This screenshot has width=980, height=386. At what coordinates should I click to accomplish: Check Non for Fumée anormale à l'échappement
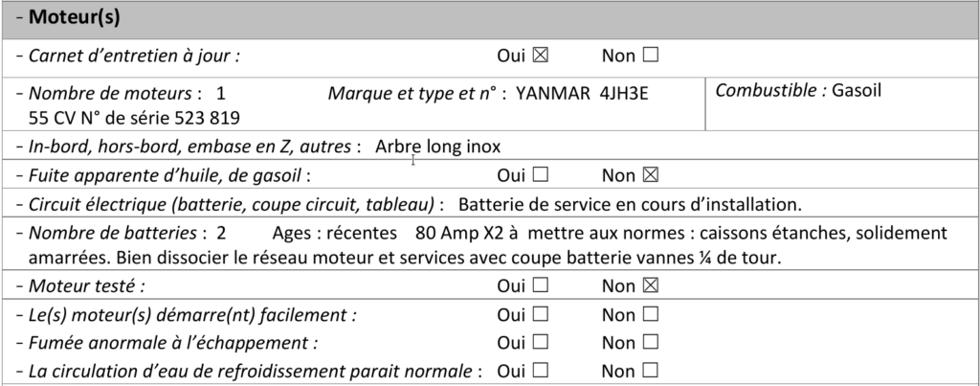pos(651,342)
